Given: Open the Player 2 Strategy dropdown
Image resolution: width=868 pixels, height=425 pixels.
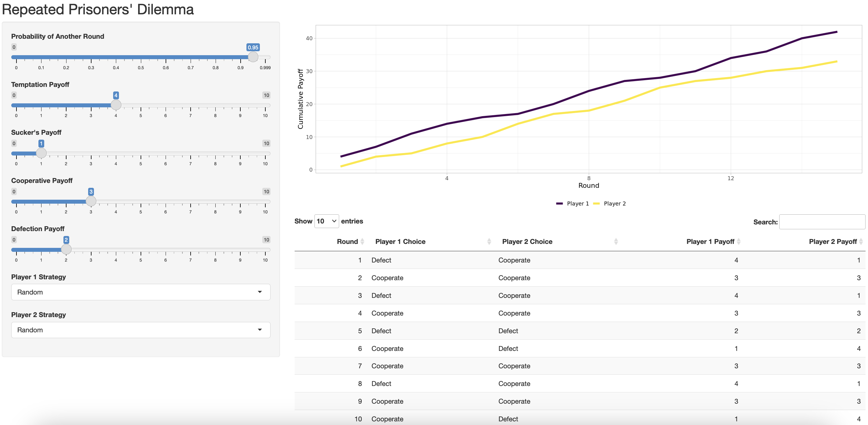Looking at the screenshot, I should click(141, 330).
